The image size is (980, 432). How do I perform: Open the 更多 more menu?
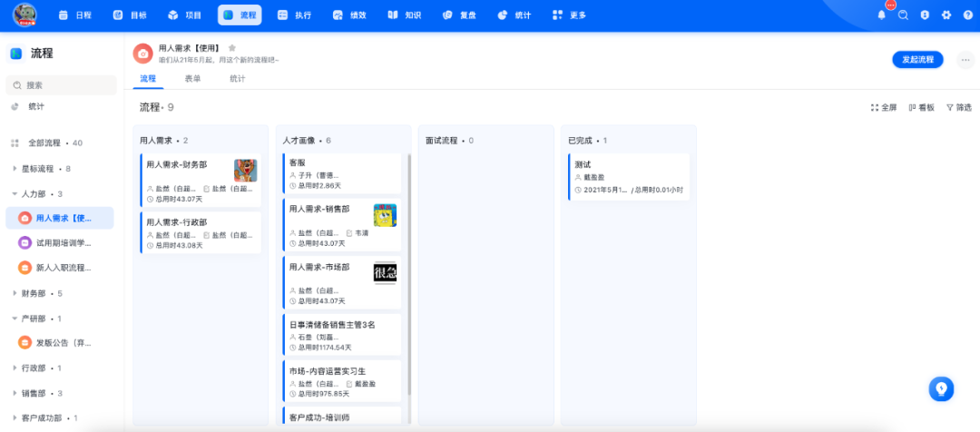(x=569, y=15)
